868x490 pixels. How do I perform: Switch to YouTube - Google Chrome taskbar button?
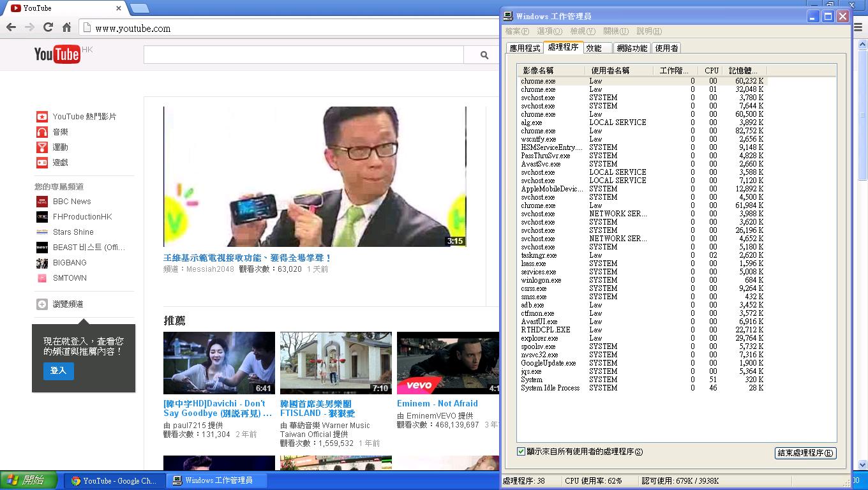(x=114, y=480)
